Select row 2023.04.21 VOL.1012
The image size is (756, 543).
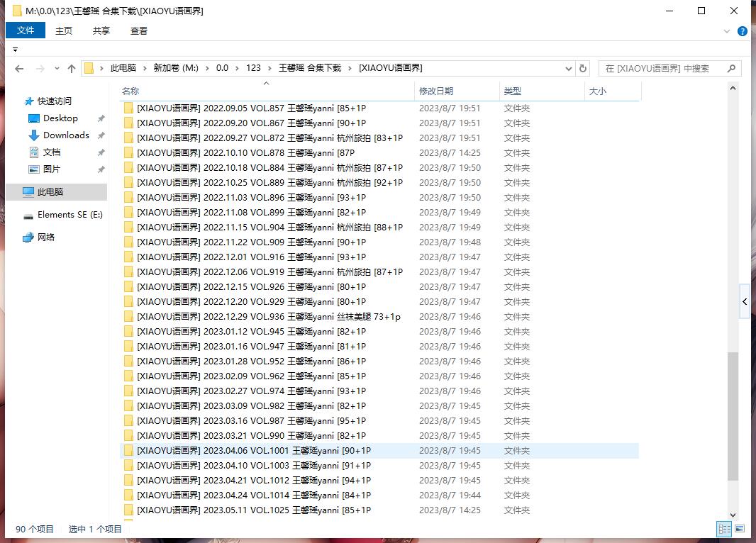379,481
